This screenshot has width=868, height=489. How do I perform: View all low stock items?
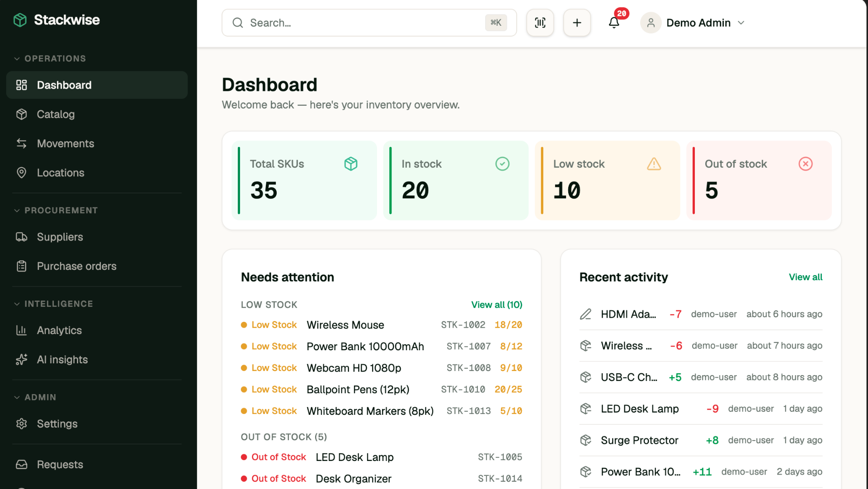pos(496,305)
